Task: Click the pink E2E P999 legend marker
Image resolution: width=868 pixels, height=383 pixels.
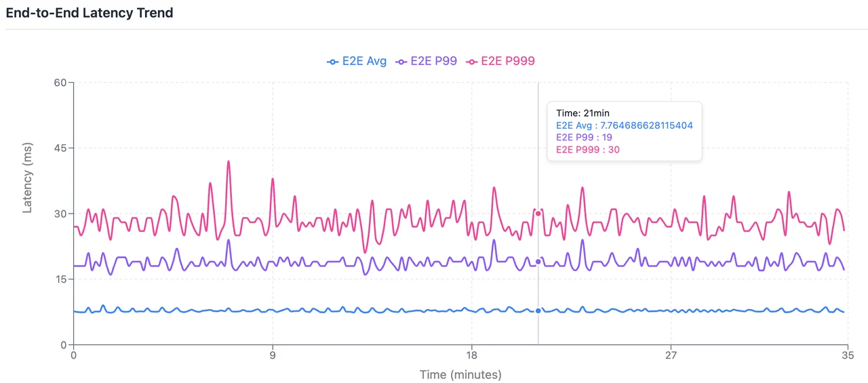Action: point(471,61)
